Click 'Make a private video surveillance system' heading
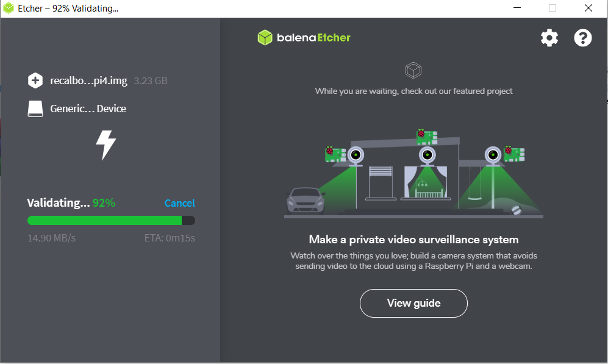 click(x=413, y=240)
